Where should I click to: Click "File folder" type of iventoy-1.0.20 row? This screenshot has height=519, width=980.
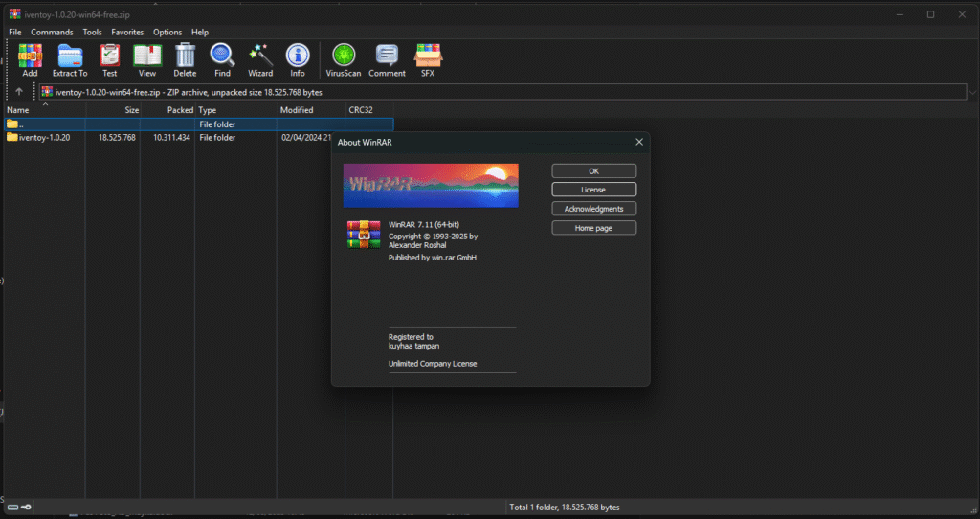[217, 138]
